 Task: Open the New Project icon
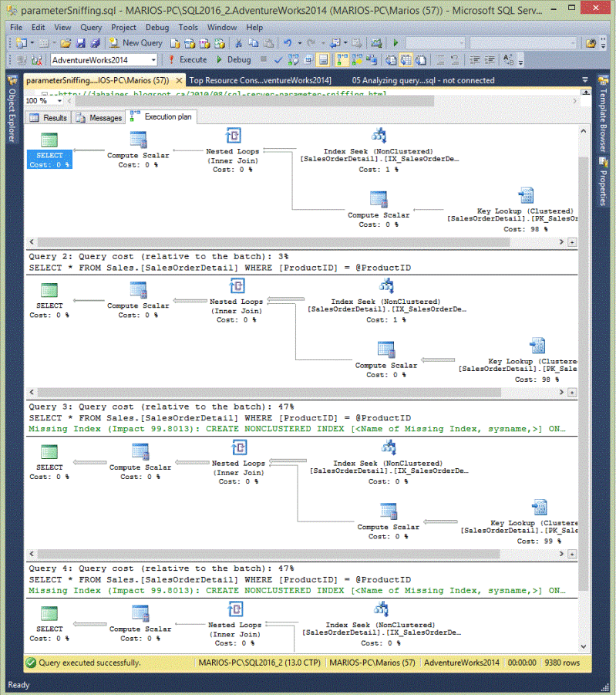[x=21, y=43]
